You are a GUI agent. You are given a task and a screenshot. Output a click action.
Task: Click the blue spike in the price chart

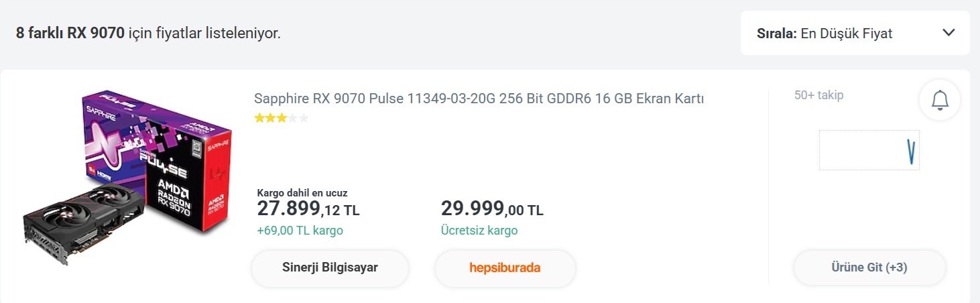[x=910, y=151]
